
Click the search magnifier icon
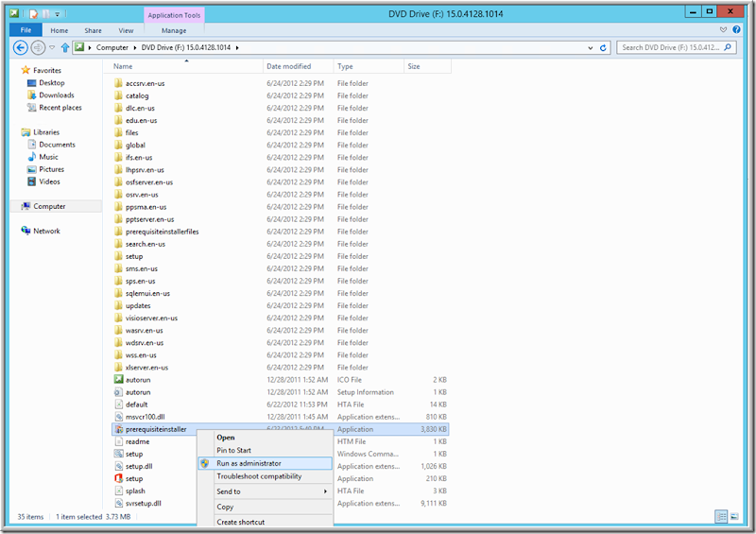728,47
